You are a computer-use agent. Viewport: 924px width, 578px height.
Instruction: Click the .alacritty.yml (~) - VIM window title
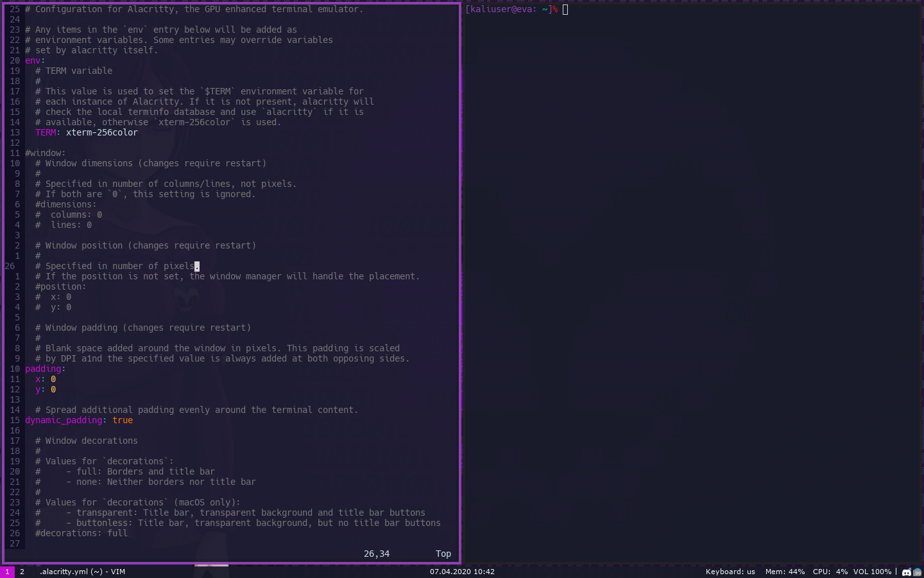pyautogui.click(x=81, y=571)
